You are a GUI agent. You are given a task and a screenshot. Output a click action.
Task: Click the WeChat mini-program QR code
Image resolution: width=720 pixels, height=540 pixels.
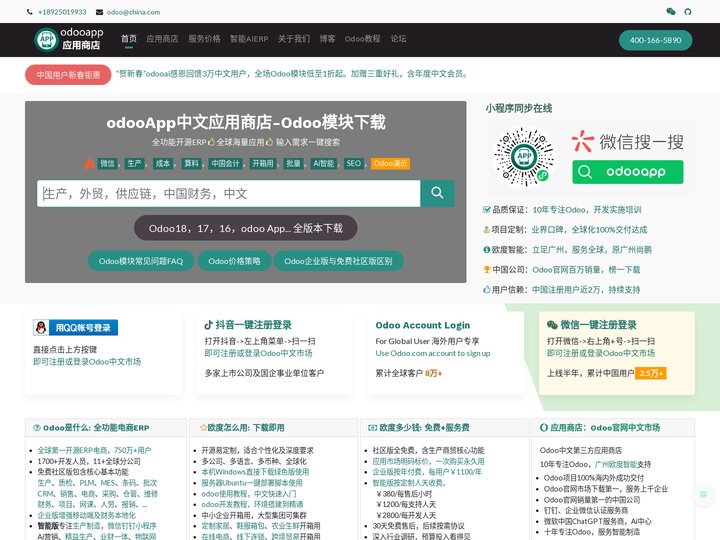(x=524, y=157)
